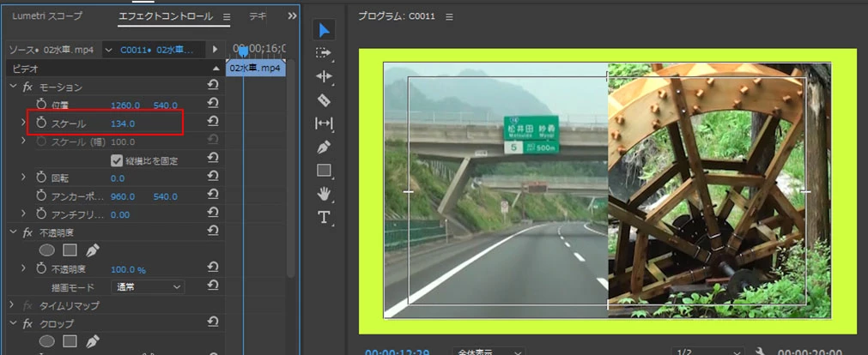868x355 pixels.
Task: Open program monitor settings wrench
Action: point(762,352)
